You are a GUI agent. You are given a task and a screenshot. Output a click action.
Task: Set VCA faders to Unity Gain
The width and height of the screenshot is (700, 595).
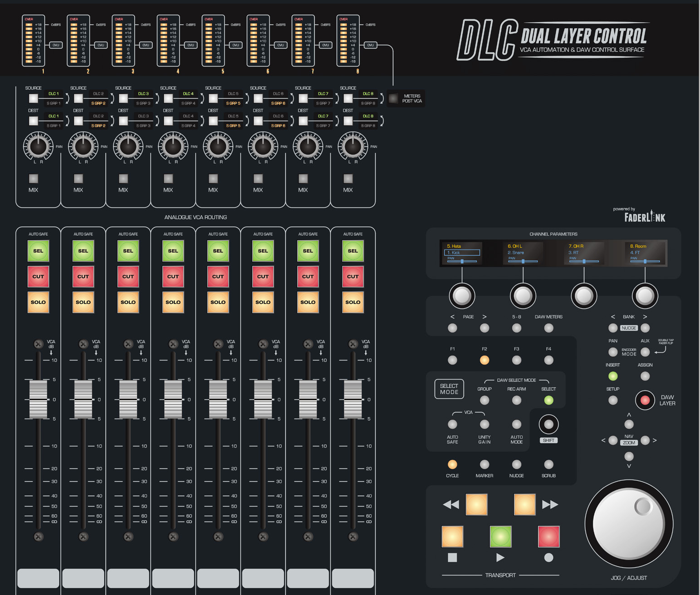tap(485, 424)
